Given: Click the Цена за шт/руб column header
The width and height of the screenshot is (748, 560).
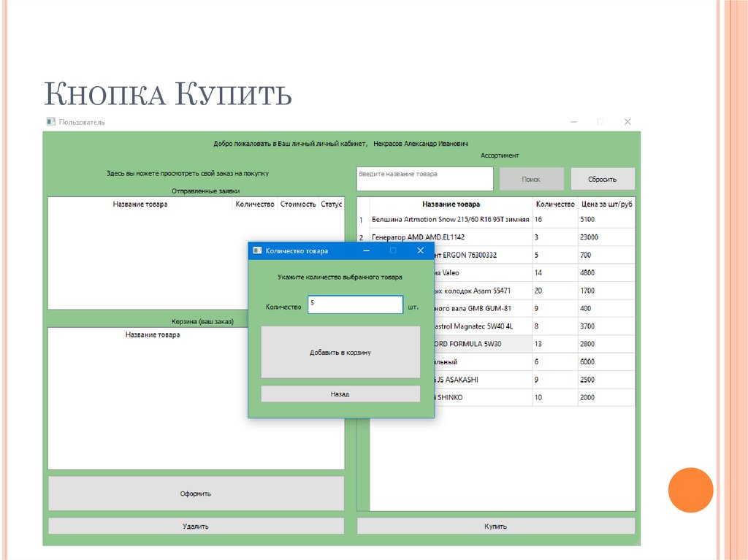Looking at the screenshot, I should [x=606, y=204].
